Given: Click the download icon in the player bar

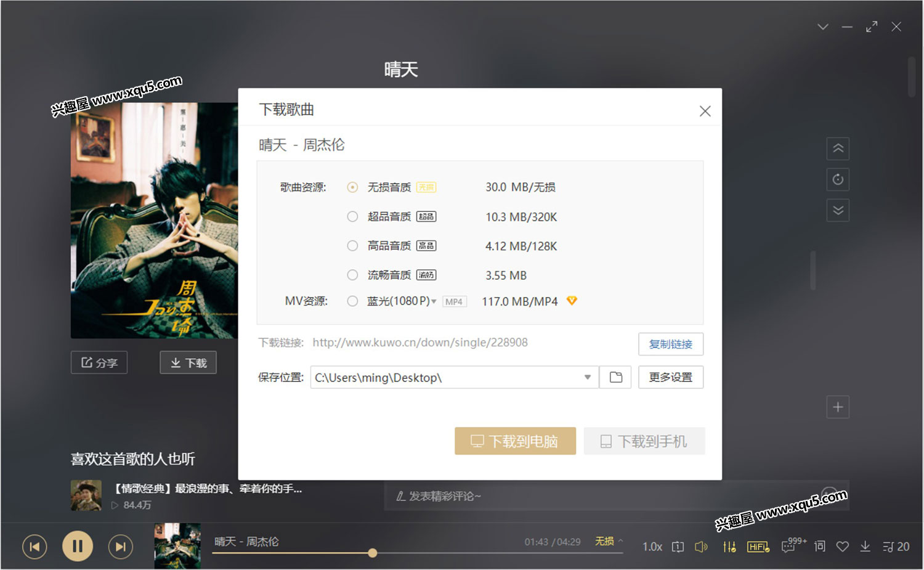Looking at the screenshot, I should point(865,547).
